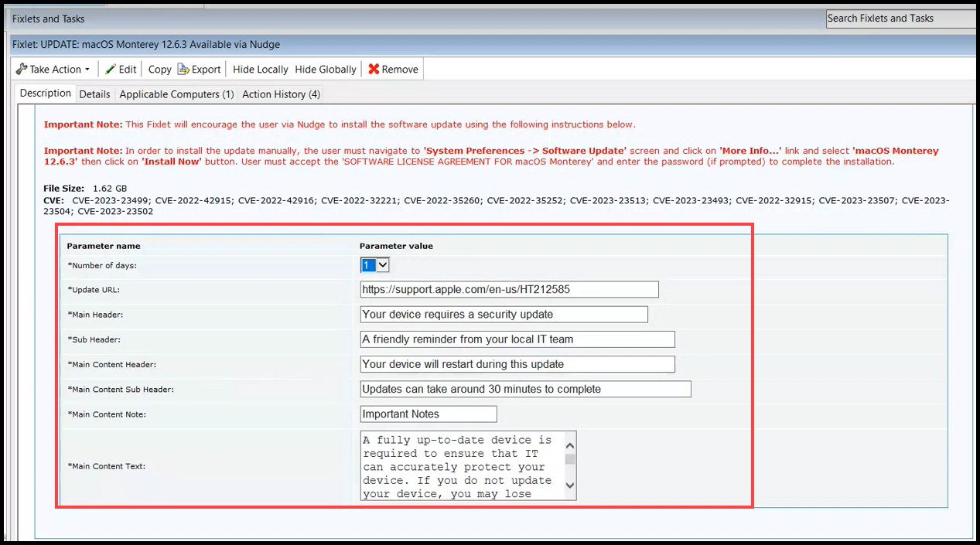
Task: Click the Sub Header text field
Action: coord(517,339)
